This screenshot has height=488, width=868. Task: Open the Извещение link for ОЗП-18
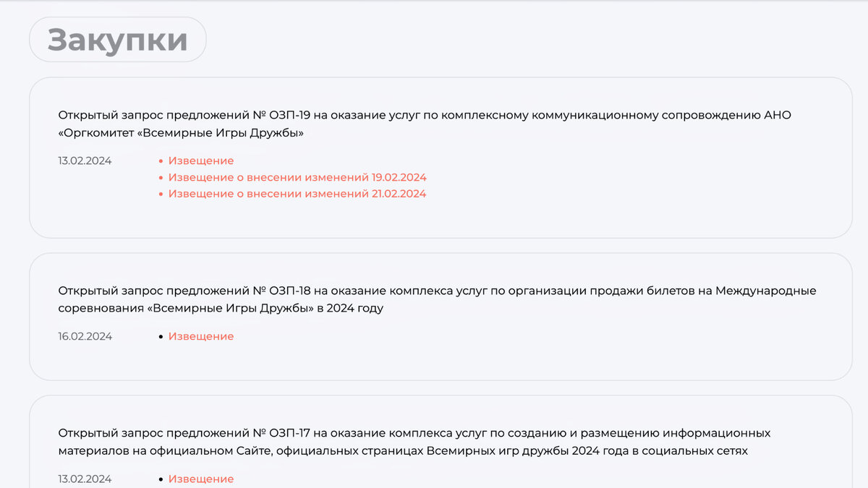point(200,335)
